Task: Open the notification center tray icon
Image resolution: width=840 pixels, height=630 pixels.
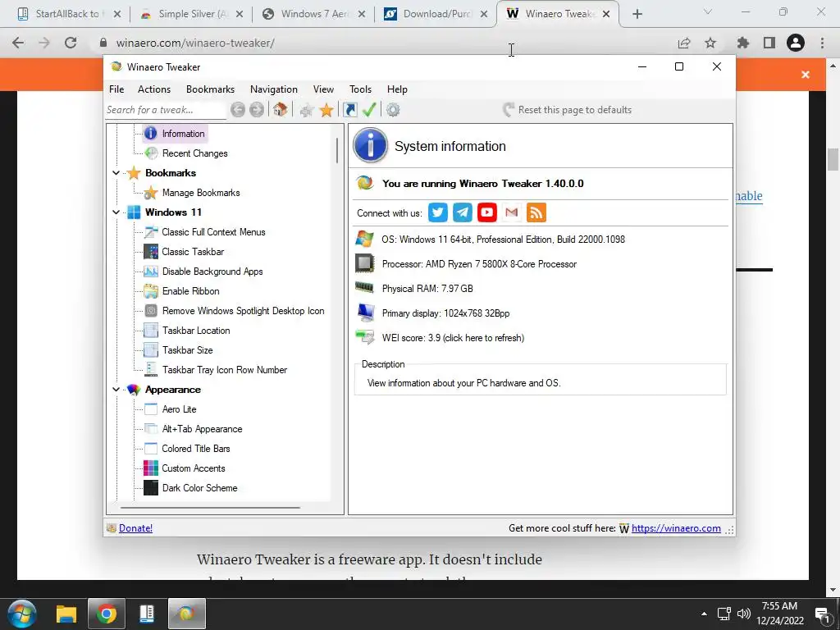Action: click(x=822, y=614)
